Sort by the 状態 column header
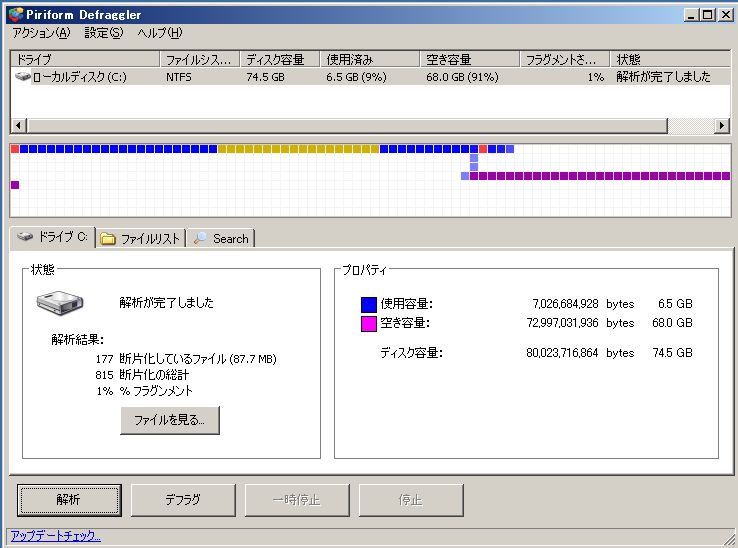738x548 pixels. point(670,59)
